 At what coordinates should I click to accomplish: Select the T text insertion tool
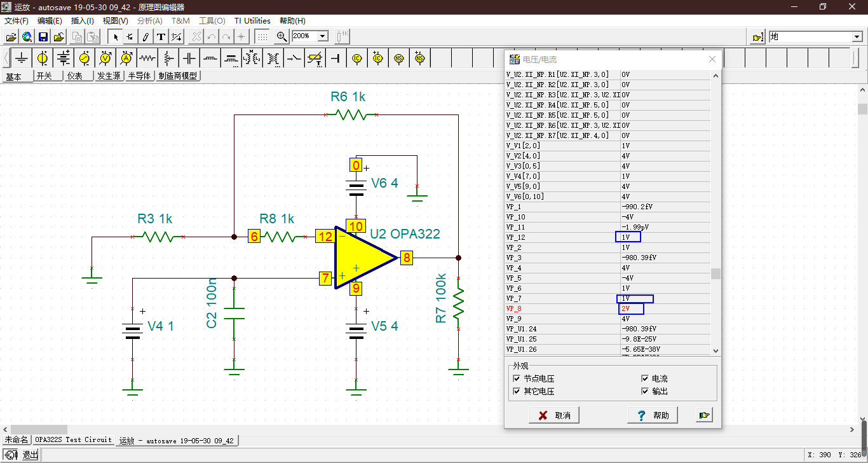(x=161, y=37)
